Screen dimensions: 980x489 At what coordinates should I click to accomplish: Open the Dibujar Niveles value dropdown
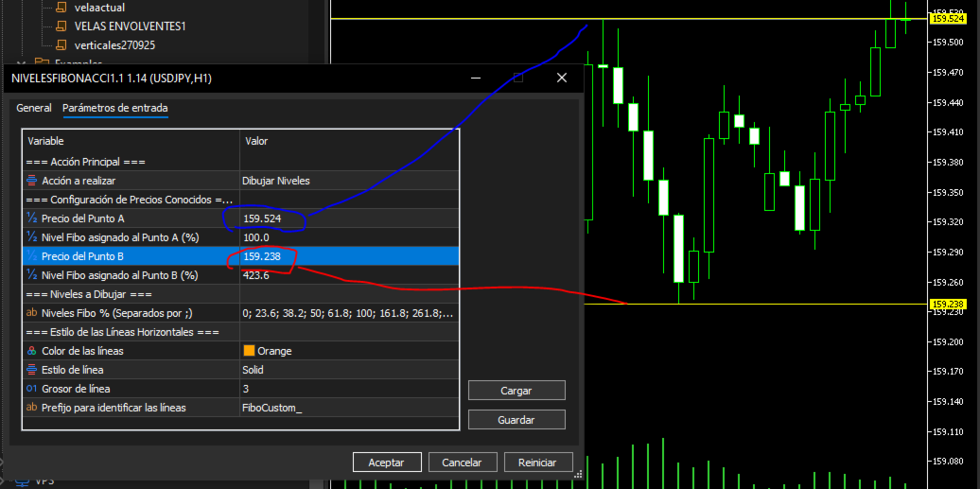(350, 181)
